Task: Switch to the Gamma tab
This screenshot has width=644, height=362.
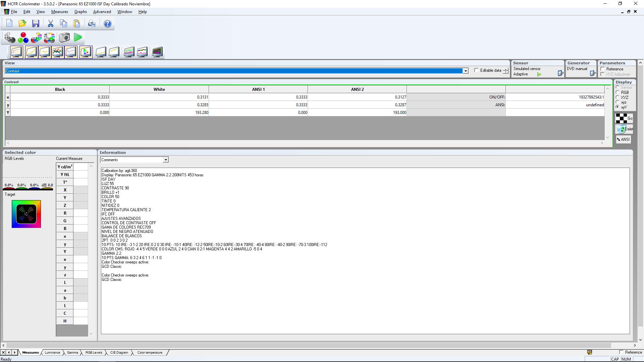Action: pyautogui.click(x=72, y=353)
